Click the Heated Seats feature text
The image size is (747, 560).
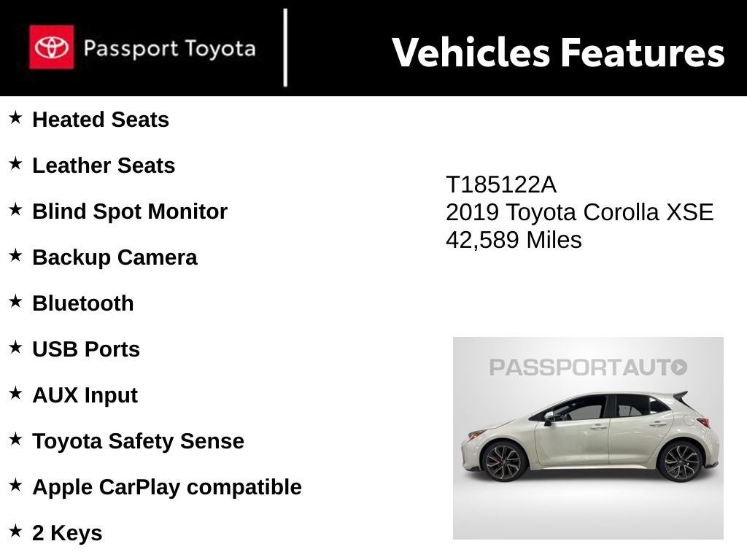coord(101,120)
